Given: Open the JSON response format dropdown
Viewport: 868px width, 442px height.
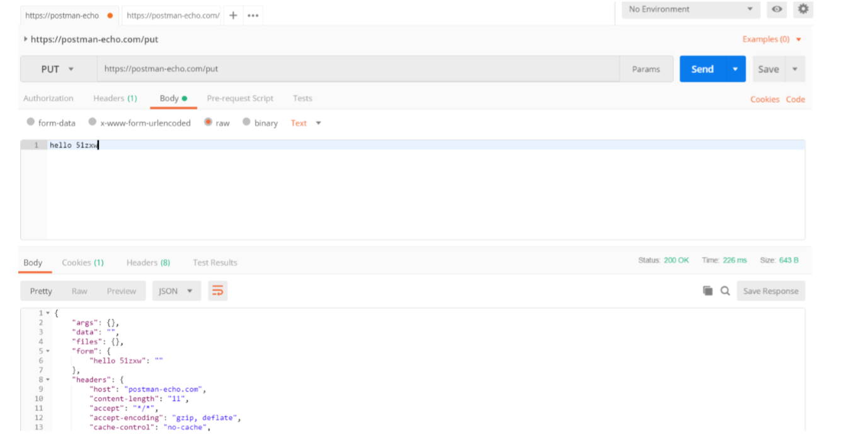Looking at the screenshot, I should (x=176, y=291).
